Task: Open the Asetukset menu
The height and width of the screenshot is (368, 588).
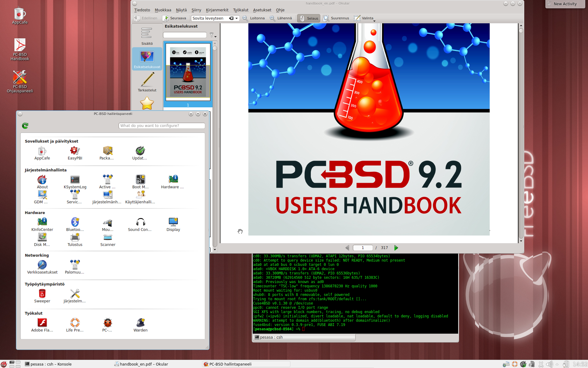Action: coord(262,10)
